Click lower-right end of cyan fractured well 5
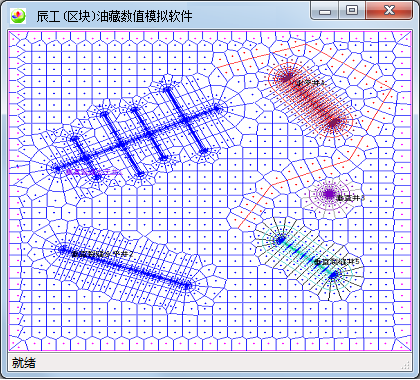This screenshot has width=420, height=380. point(333,274)
